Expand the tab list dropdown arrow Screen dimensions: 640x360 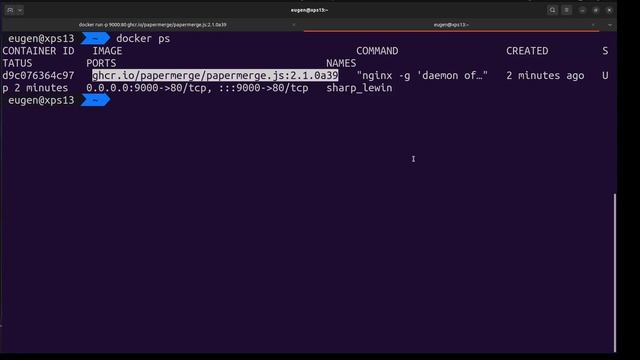pos(610,25)
